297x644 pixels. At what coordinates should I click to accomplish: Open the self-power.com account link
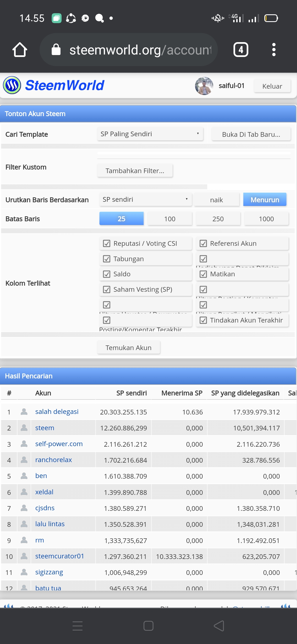(x=59, y=444)
